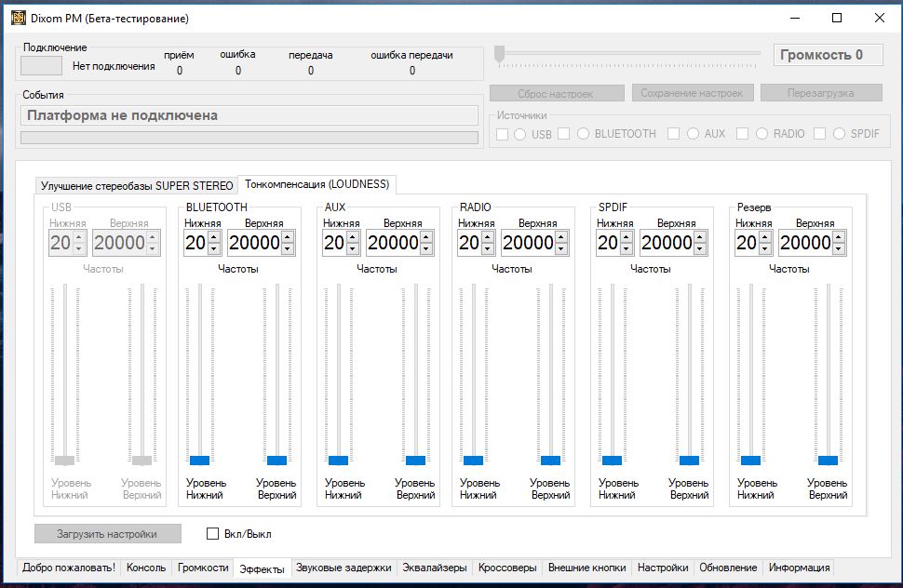Open the Информация tab

(799, 568)
